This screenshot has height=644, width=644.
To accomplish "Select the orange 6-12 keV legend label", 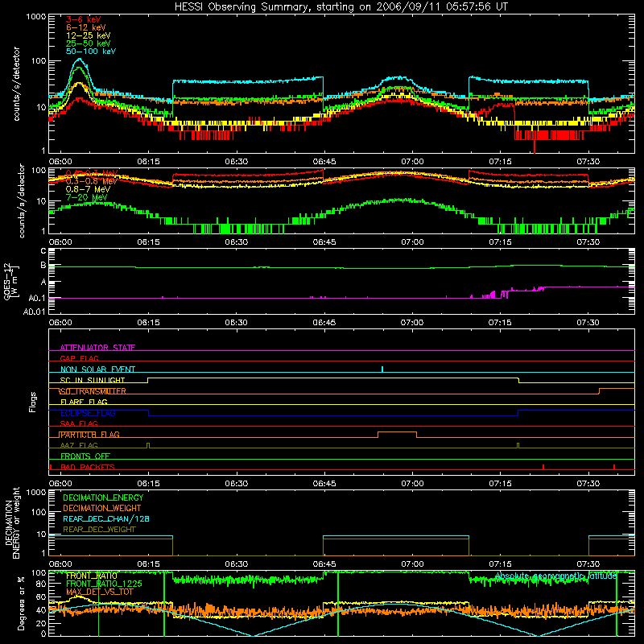I will 86,27.
